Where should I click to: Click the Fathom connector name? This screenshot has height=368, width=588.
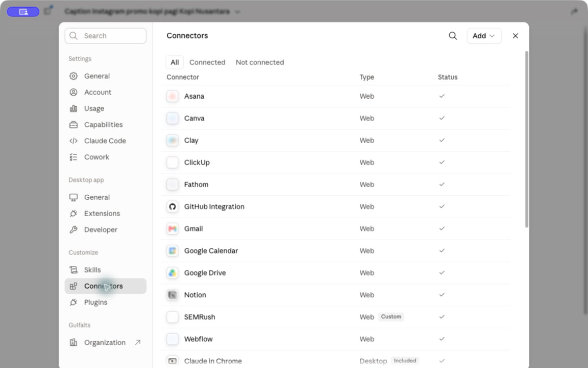coord(196,185)
